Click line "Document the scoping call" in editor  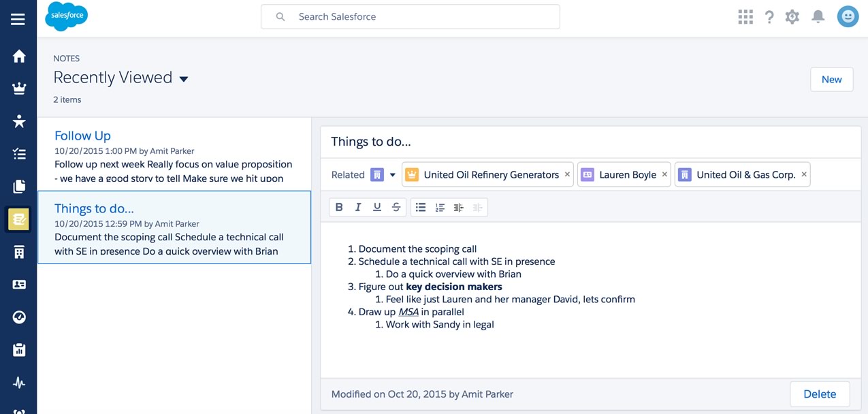point(417,249)
